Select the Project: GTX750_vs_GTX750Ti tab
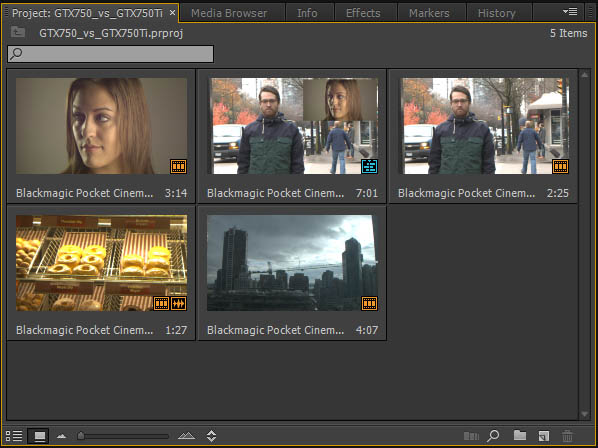Image resolution: width=598 pixels, height=448 pixels. tap(87, 13)
